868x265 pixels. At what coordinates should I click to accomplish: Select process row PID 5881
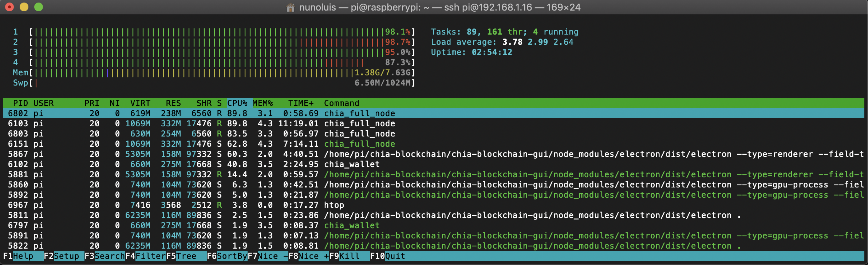[x=434, y=174]
